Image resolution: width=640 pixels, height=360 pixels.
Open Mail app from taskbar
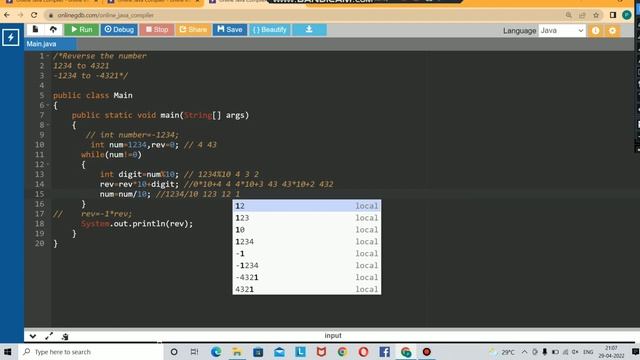[x=279, y=351]
